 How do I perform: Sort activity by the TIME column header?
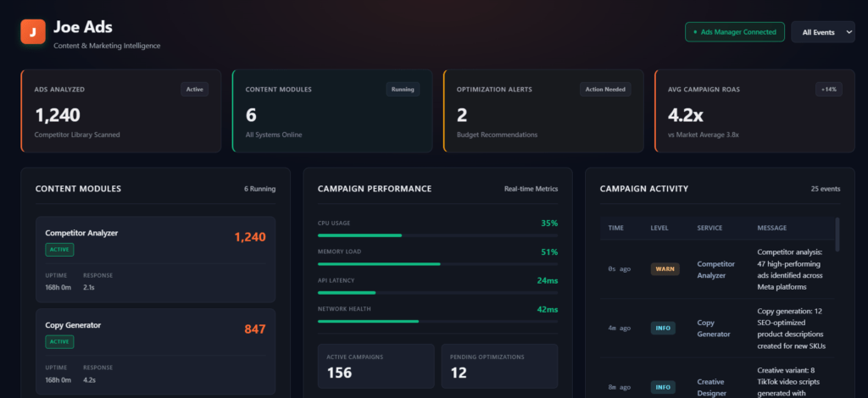pyautogui.click(x=616, y=228)
